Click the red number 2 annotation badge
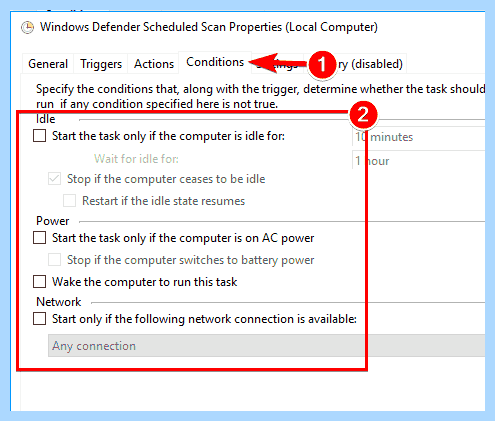The height and width of the screenshot is (421, 495). 363,115
